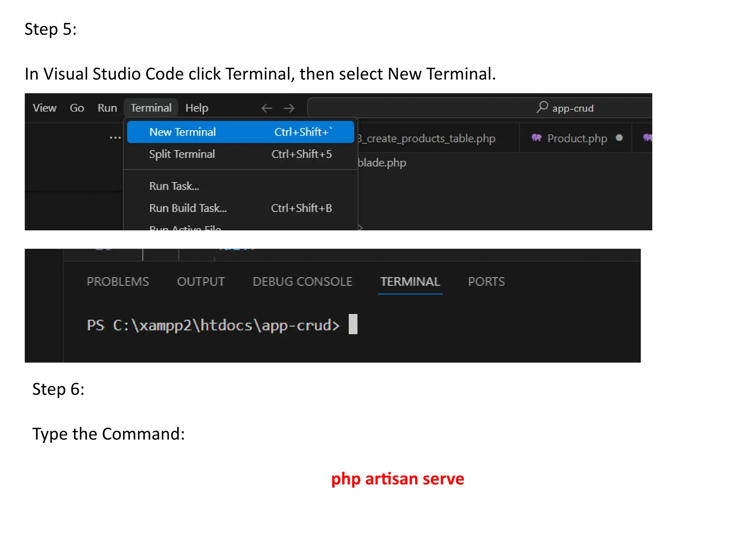747x560 pixels.
Task: Open the PROBLEMS panel tab
Action: pos(118,281)
